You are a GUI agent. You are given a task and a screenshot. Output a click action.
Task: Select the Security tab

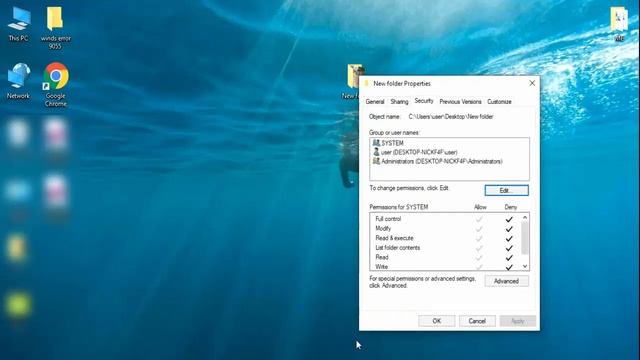424,101
